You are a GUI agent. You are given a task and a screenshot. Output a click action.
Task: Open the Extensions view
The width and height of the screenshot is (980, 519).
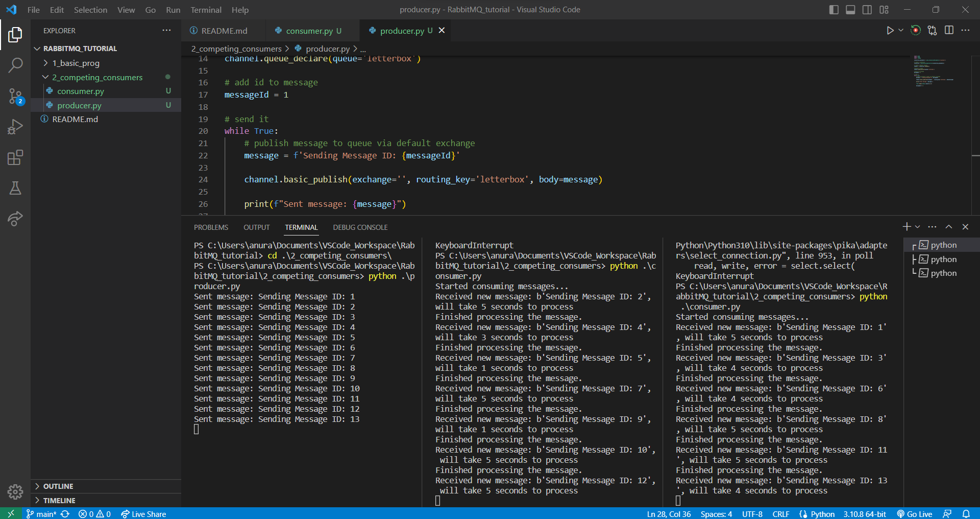coord(15,157)
